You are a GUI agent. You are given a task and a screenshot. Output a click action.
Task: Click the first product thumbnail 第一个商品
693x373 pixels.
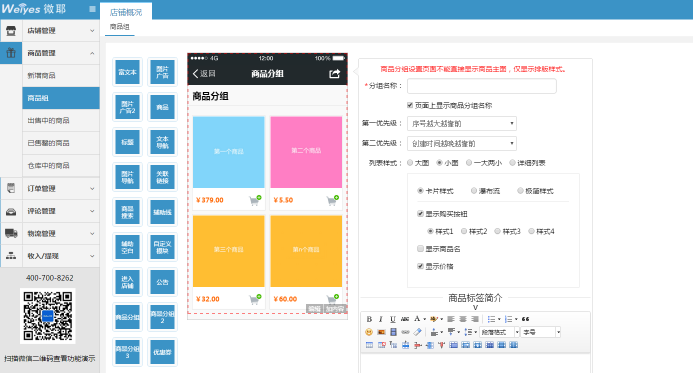tap(228, 152)
